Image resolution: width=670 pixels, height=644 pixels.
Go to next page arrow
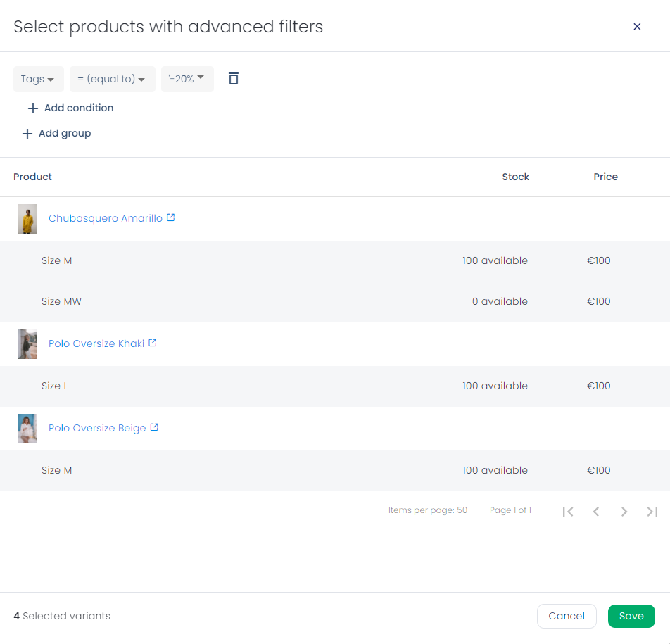click(624, 512)
